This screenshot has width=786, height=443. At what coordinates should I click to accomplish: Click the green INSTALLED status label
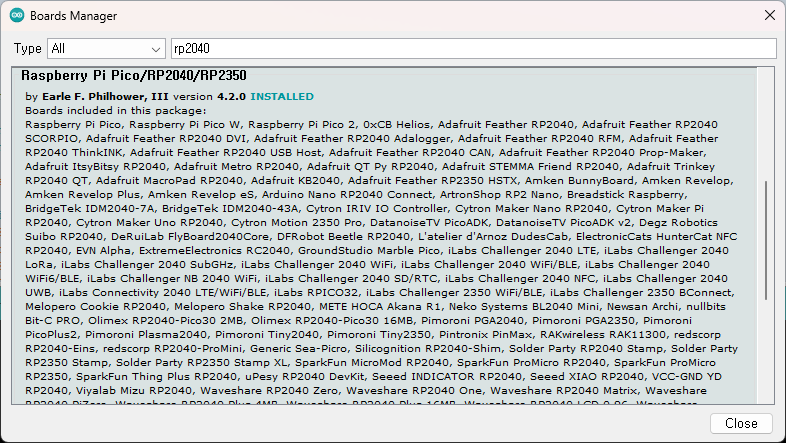281,96
